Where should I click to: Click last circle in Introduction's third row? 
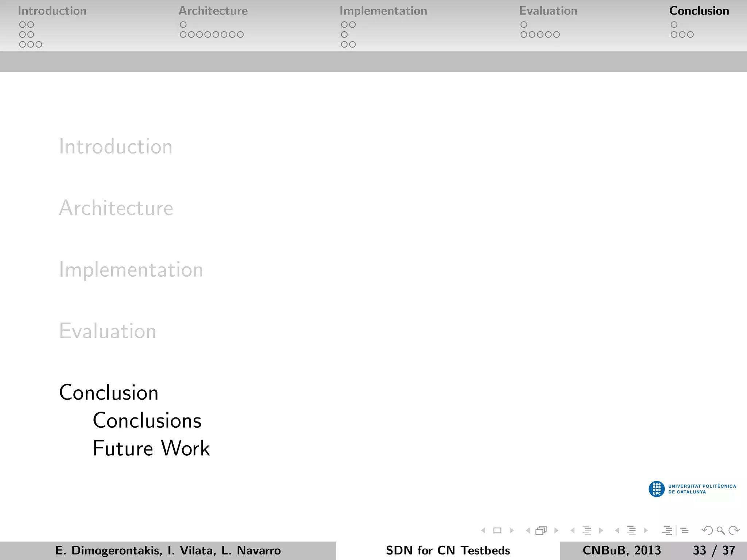click(x=39, y=44)
